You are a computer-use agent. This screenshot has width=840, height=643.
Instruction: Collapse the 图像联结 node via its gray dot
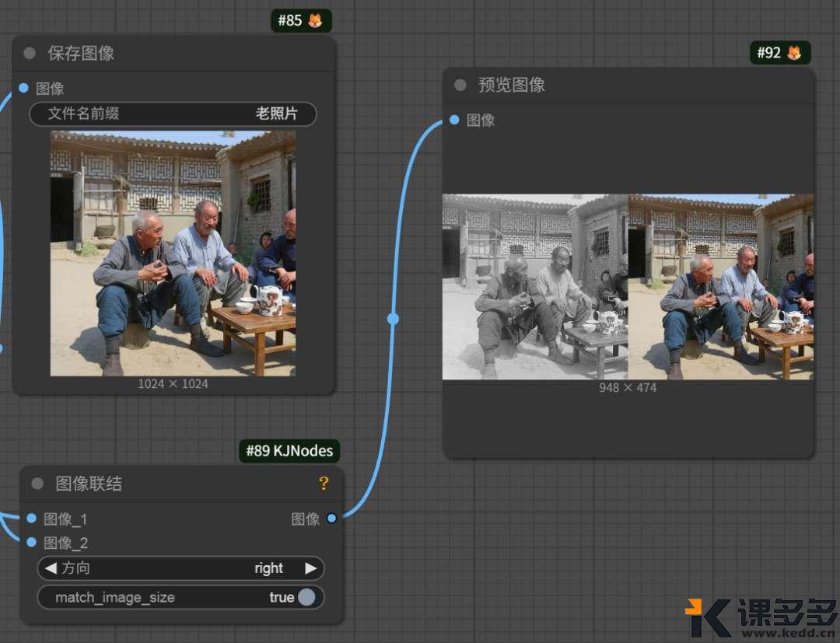tap(37, 484)
